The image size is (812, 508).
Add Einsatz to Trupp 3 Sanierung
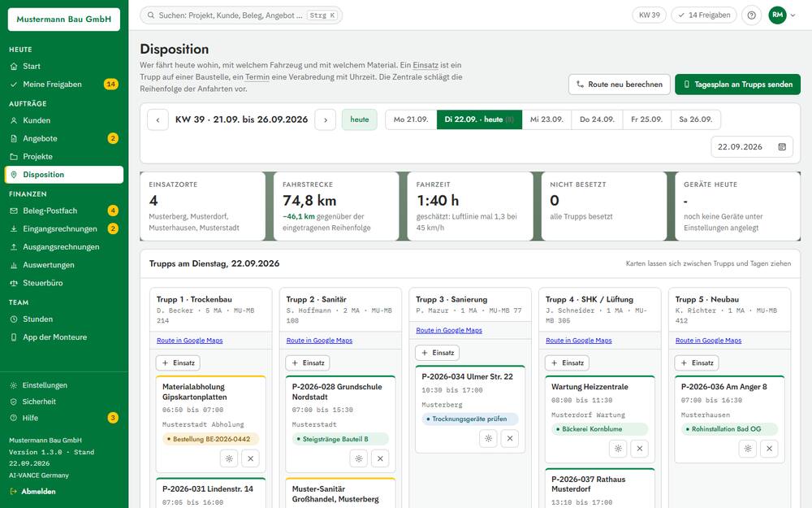tap(438, 353)
